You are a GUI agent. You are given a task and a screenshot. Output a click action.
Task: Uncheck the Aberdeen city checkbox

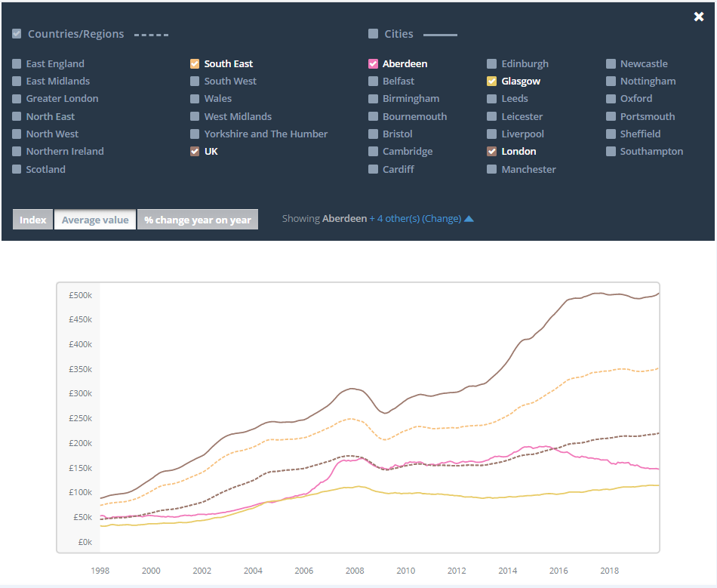coord(373,64)
